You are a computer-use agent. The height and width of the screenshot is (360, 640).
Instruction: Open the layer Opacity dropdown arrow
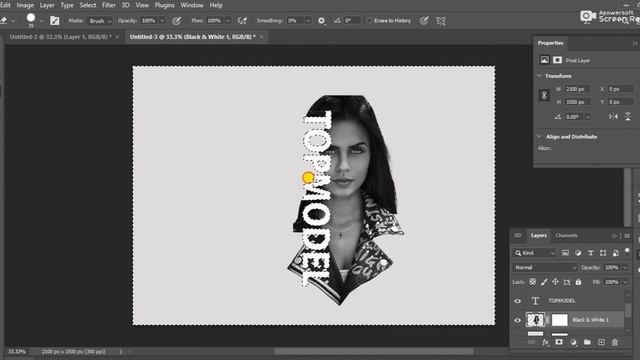click(625, 268)
